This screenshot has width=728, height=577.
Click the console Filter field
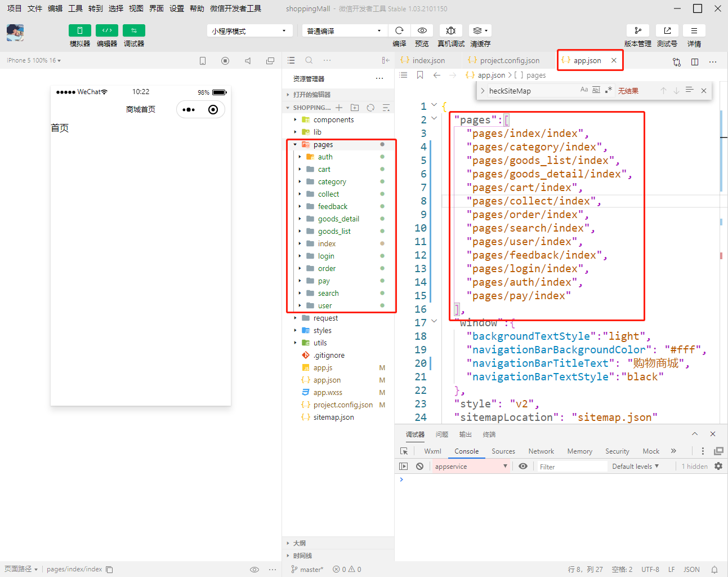point(572,467)
